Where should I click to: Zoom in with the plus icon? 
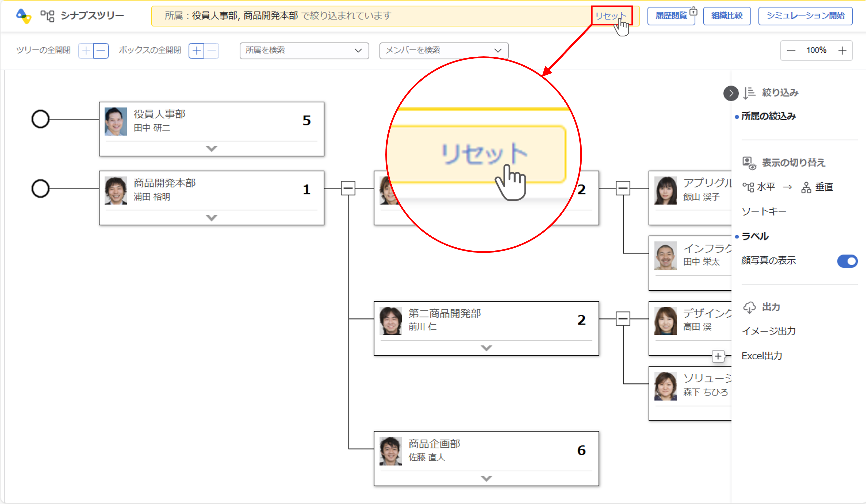pos(842,51)
